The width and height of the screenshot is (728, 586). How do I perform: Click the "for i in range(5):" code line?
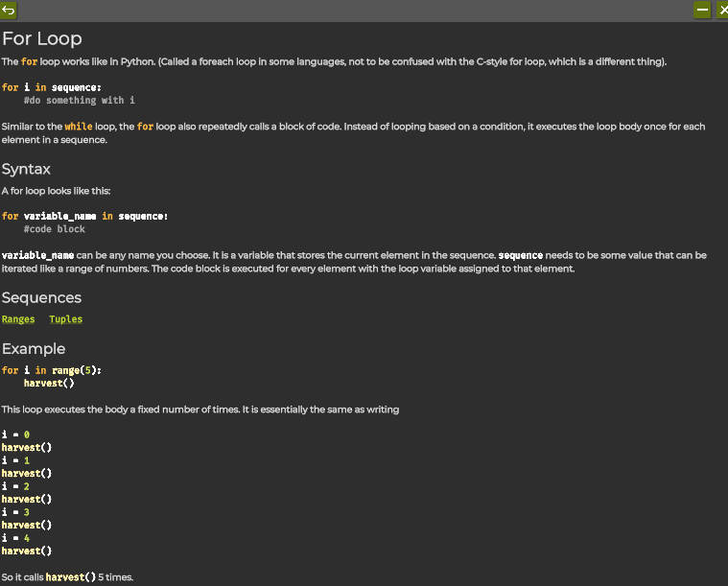(x=51, y=370)
